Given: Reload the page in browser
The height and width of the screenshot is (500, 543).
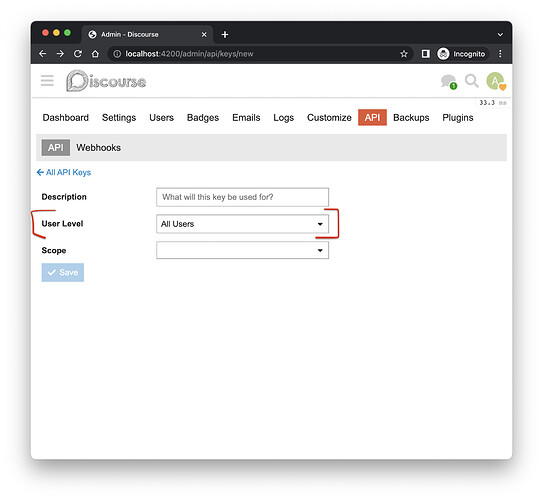Looking at the screenshot, I should 78,54.
